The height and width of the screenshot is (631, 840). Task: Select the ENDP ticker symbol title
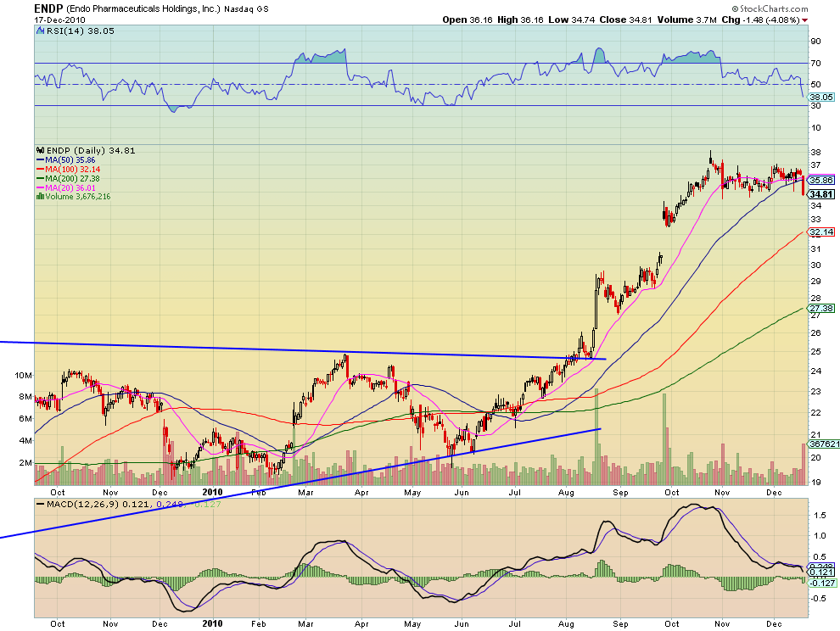pos(48,8)
